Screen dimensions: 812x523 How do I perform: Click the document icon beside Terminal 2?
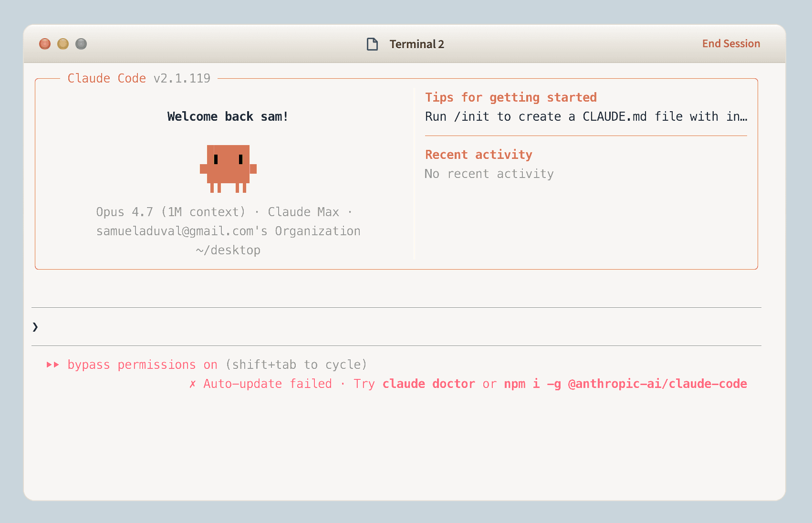[372, 44]
